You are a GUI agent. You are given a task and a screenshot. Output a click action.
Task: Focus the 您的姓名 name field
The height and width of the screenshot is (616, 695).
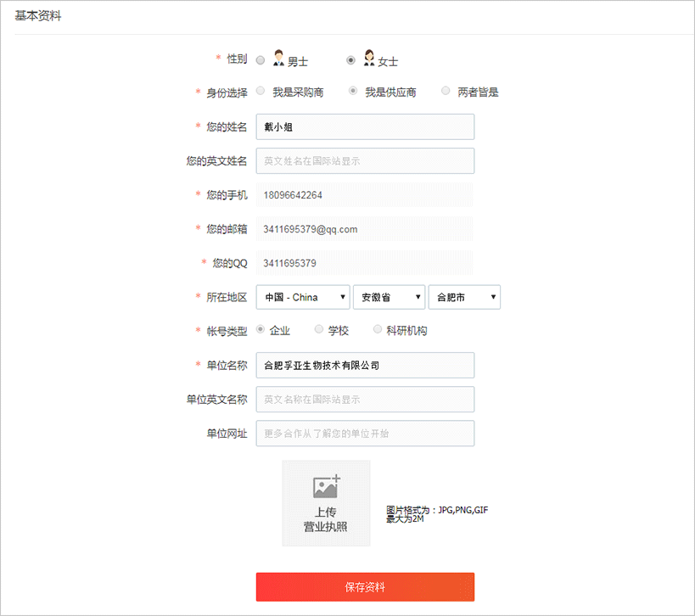(365, 126)
